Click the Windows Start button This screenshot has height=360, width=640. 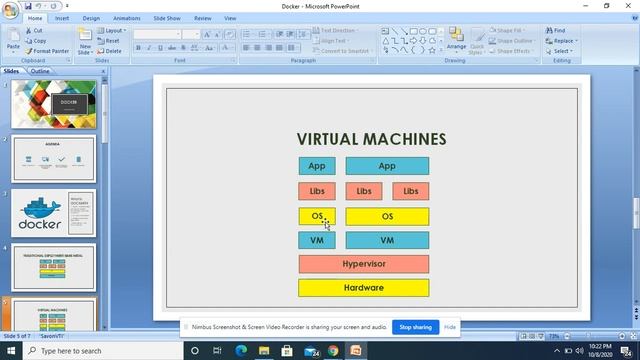click(11, 351)
